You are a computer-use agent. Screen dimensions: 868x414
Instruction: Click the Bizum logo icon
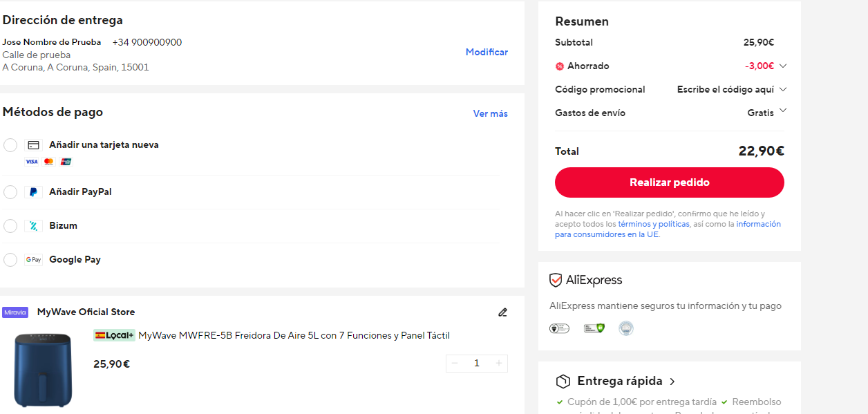tap(33, 226)
